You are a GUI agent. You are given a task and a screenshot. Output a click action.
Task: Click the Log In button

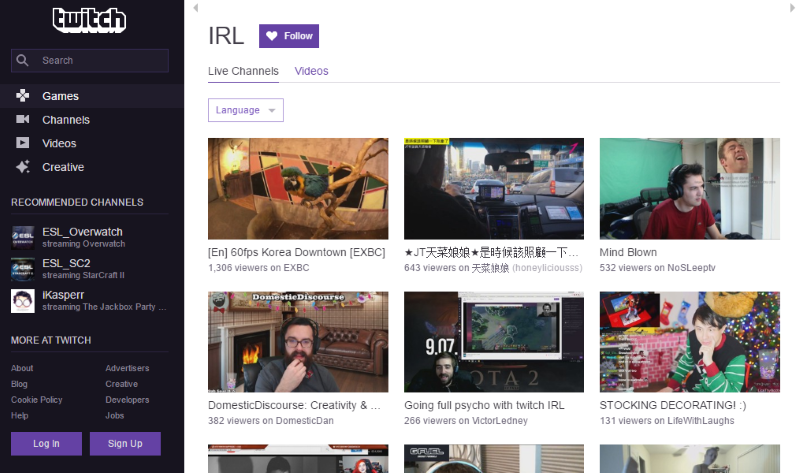pyautogui.click(x=46, y=443)
